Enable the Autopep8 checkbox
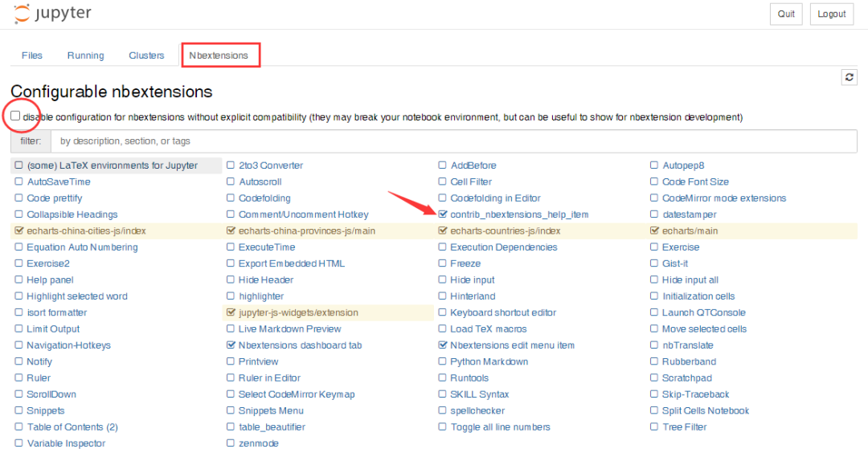868x457 pixels. pyautogui.click(x=654, y=165)
